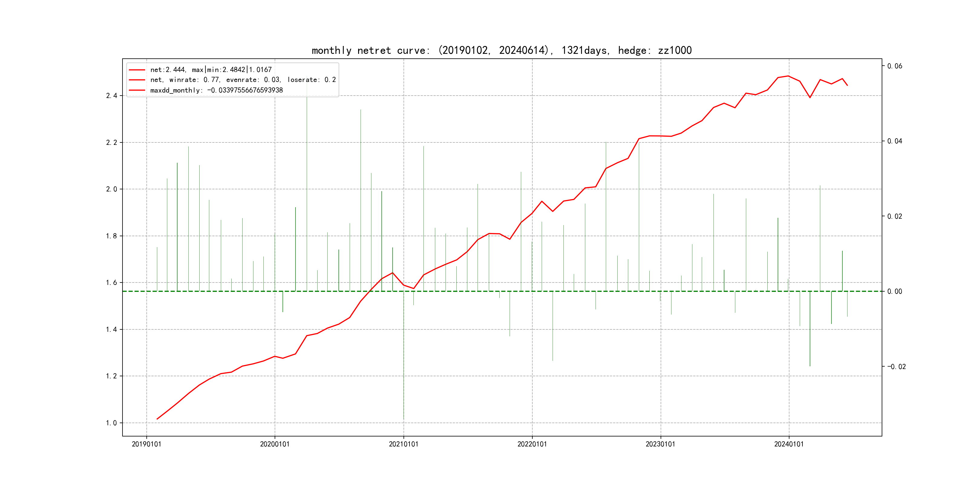Click the red line swatch beside net:2.444
980x490 pixels.
click(x=137, y=70)
